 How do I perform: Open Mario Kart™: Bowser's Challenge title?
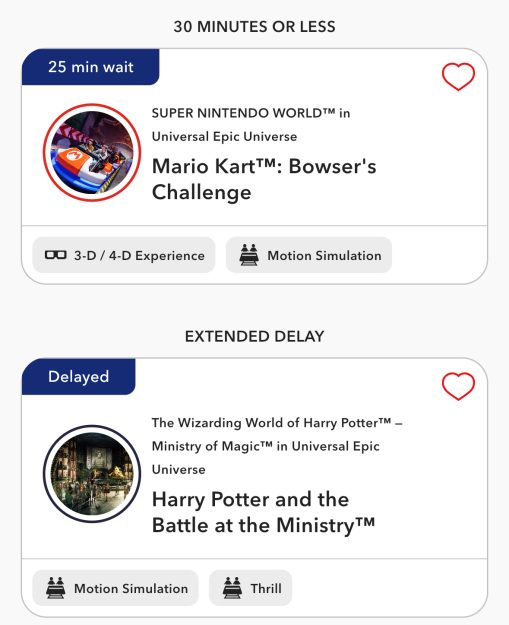click(264, 179)
